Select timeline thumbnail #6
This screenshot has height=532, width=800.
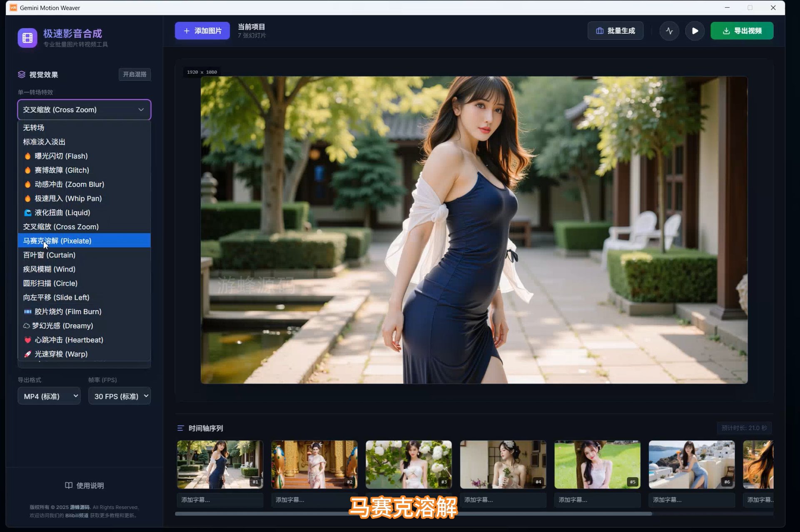tap(692, 465)
